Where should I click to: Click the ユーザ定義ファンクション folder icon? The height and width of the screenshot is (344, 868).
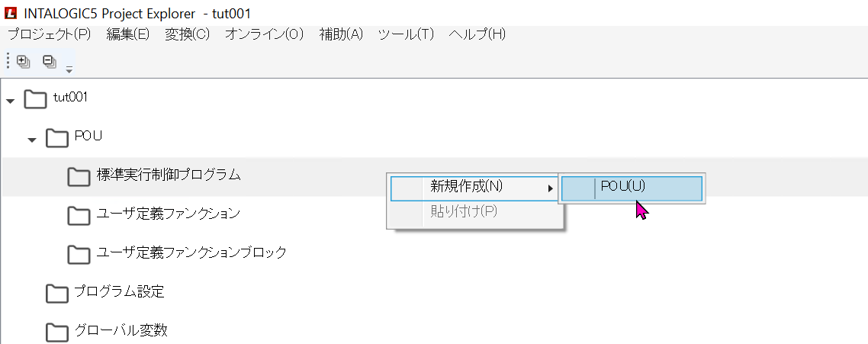coord(79,215)
